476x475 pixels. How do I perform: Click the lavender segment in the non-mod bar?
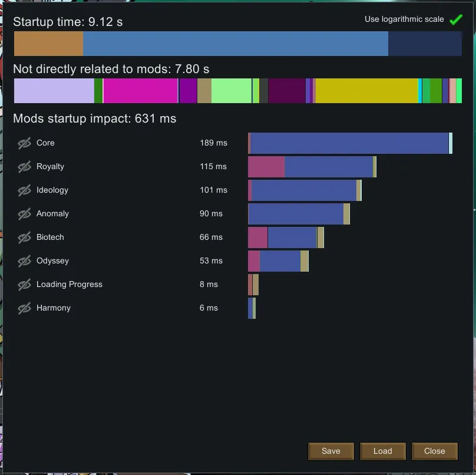(x=54, y=91)
